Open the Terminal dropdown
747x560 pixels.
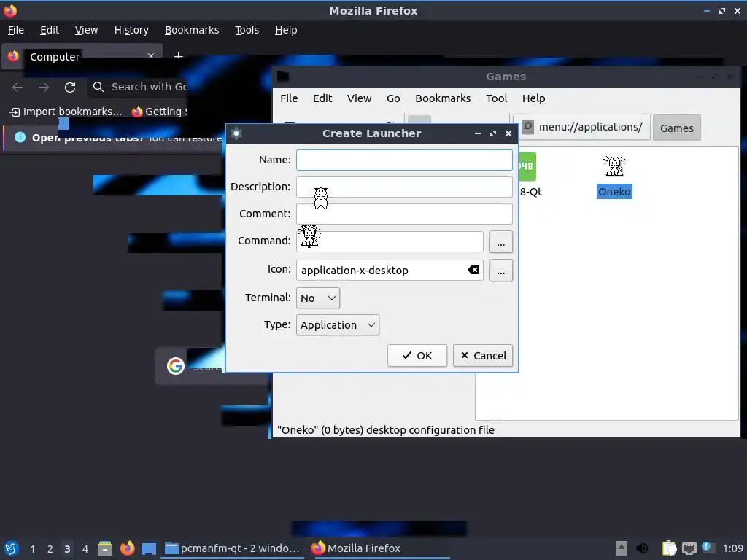318,298
